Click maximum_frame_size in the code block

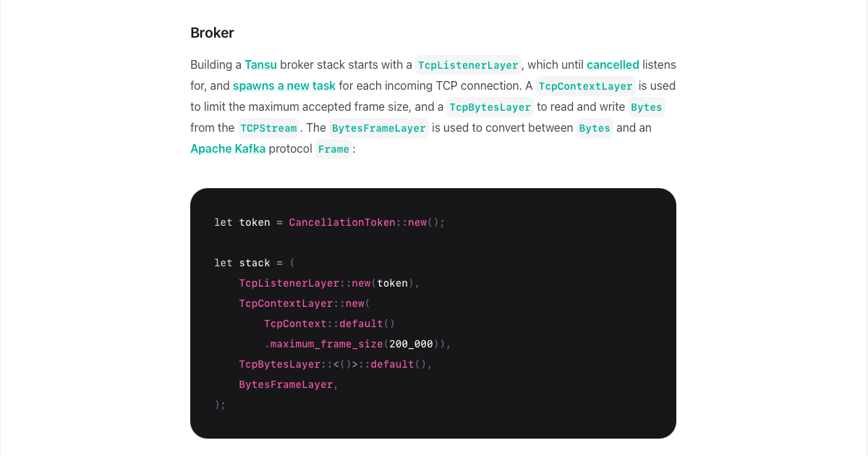point(326,344)
